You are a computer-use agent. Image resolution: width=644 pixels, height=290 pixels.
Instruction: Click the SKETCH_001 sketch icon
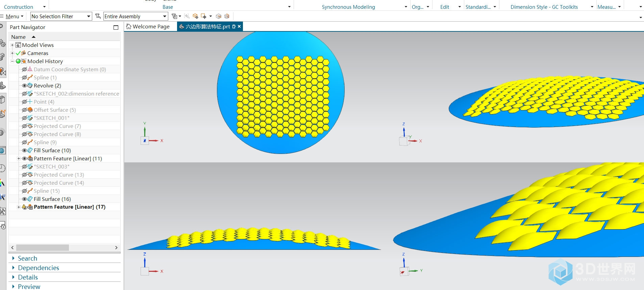[x=30, y=118]
